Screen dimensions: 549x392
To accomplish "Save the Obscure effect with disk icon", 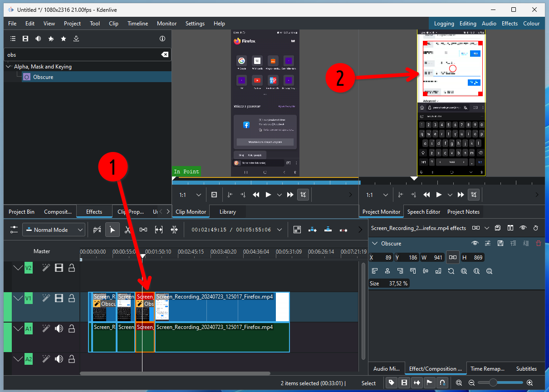I will coord(500,244).
